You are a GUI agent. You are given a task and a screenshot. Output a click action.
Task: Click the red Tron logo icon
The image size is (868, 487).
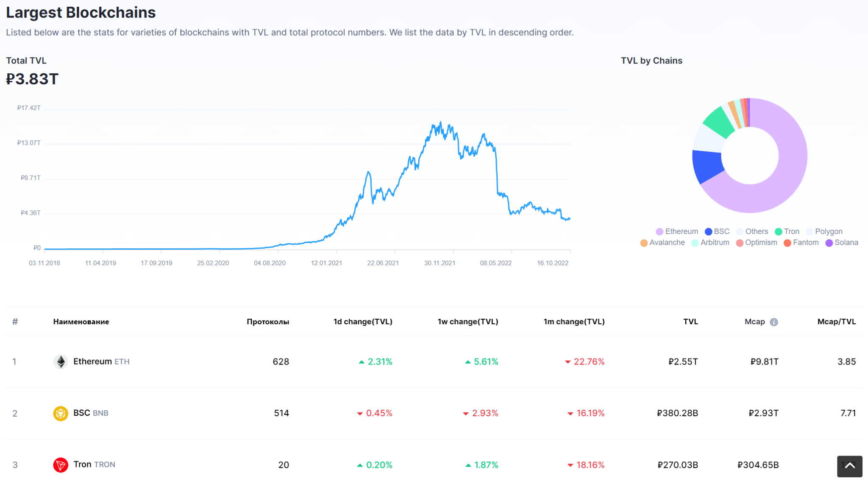[61, 465]
